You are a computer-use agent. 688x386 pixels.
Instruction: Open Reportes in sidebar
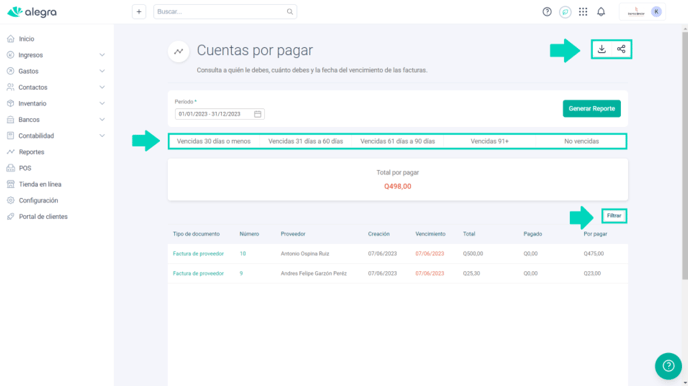click(32, 152)
